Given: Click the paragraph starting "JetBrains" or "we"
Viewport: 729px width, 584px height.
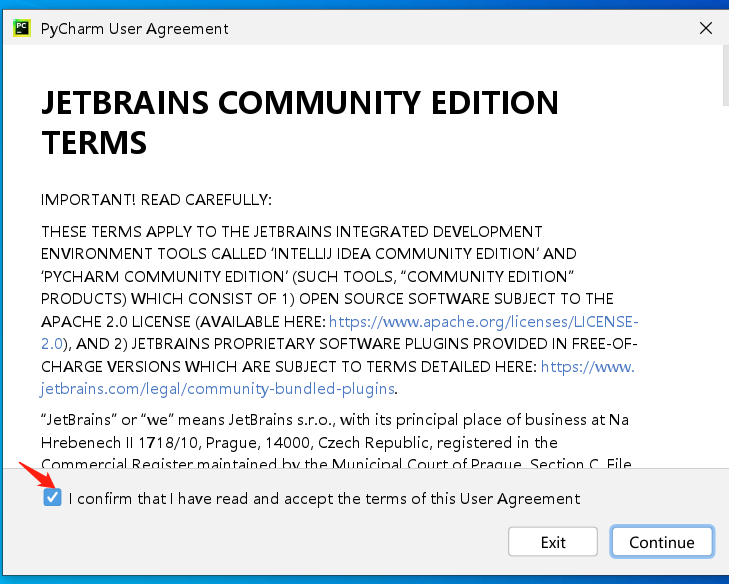Looking at the screenshot, I should [x=336, y=442].
